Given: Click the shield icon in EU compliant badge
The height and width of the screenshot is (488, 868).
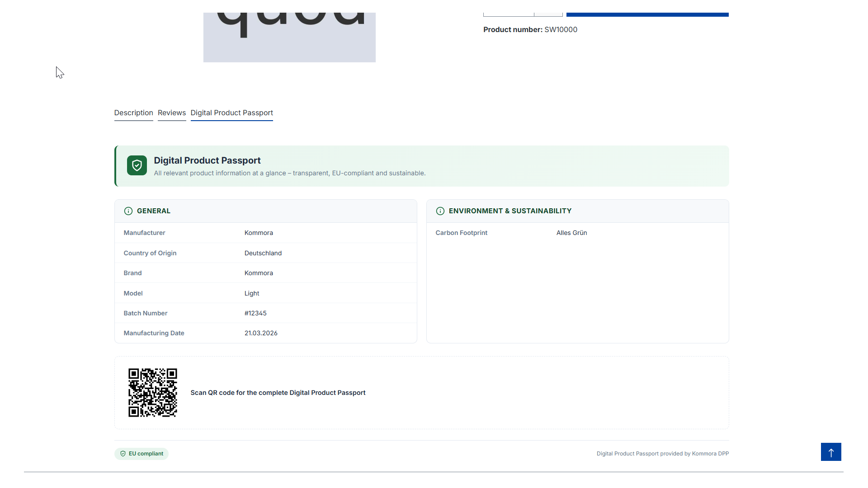Looking at the screenshot, I should click(x=123, y=454).
